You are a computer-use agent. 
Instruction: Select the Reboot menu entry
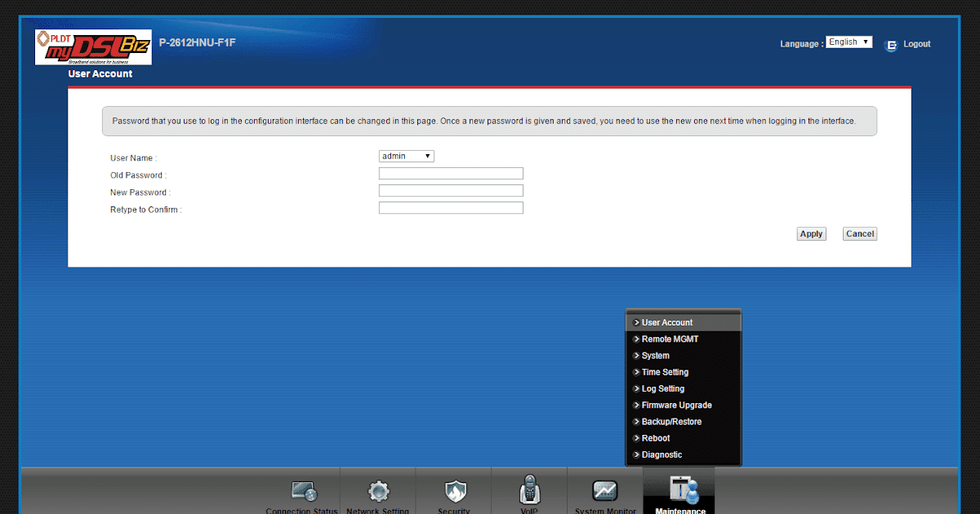point(655,438)
